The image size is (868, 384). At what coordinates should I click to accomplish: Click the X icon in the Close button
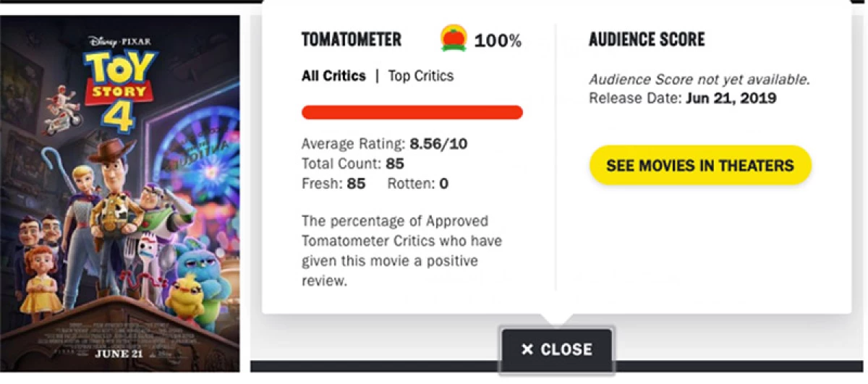(x=527, y=350)
